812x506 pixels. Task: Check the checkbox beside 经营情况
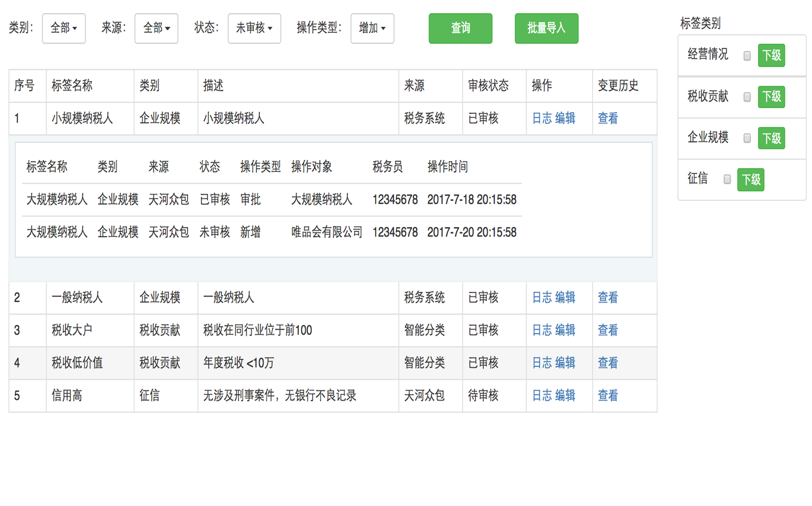[x=746, y=55]
